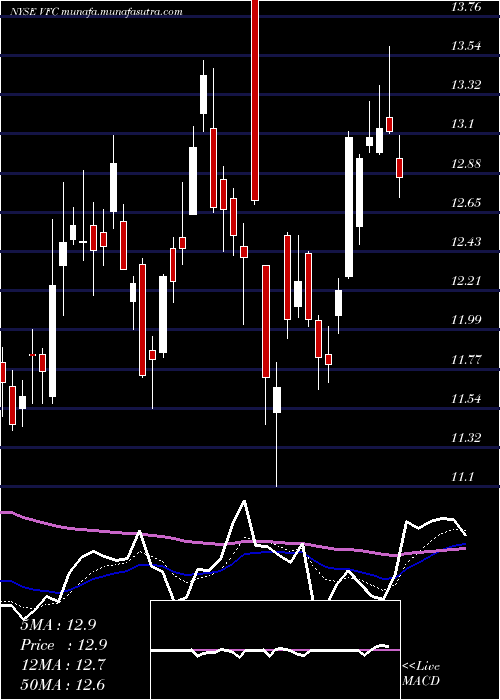Click the 13.54 price axis label
The height and width of the screenshot is (700, 500).
(x=466, y=46)
